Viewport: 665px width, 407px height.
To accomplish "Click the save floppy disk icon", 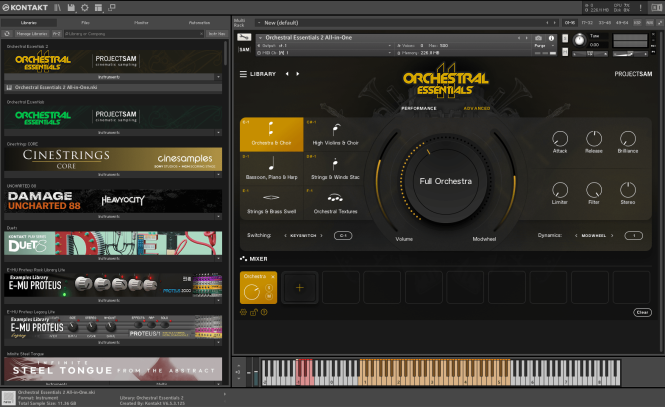I will [x=71, y=7].
